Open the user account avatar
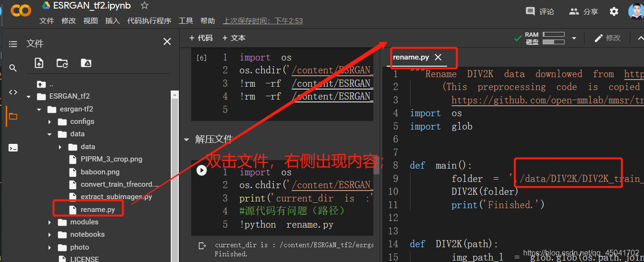This screenshot has height=262, width=644. click(635, 11)
